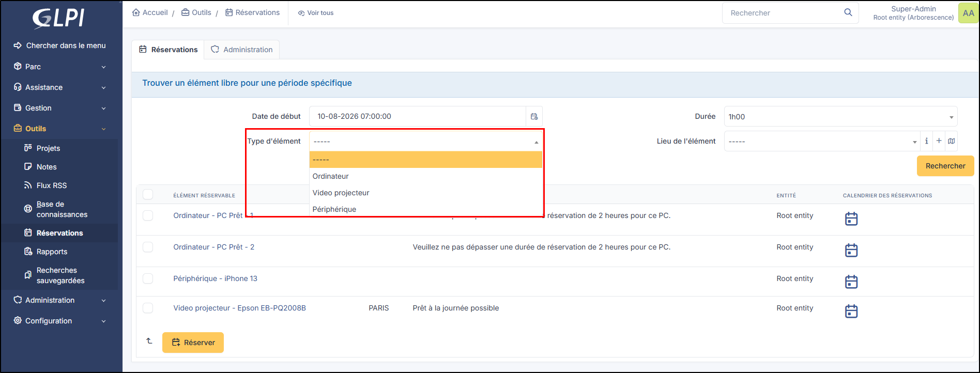Open reservation calendar for iPhone 13
This screenshot has width=980, height=373.
pyautogui.click(x=851, y=282)
